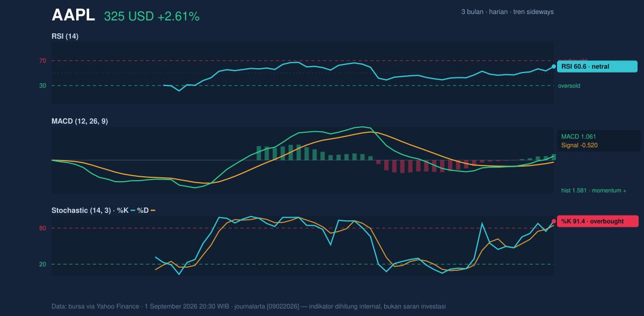Click the RSI 60.6 · netral badge

point(597,67)
